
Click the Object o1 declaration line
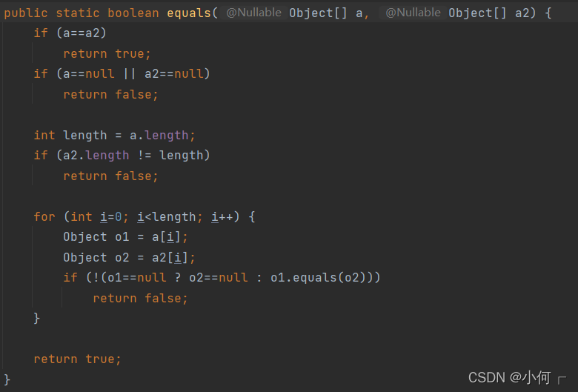[126, 237]
